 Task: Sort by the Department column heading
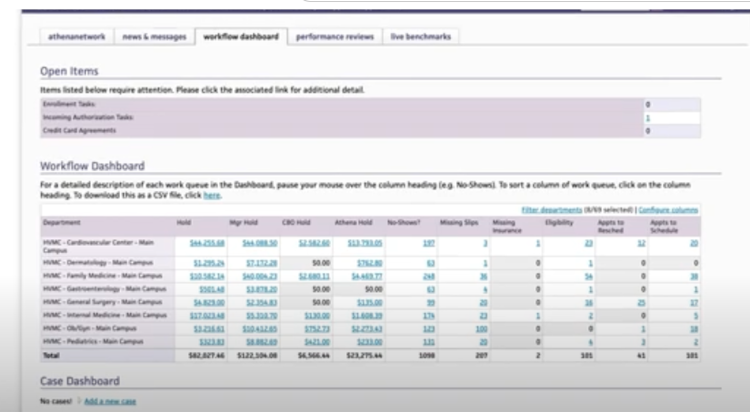pos(62,223)
